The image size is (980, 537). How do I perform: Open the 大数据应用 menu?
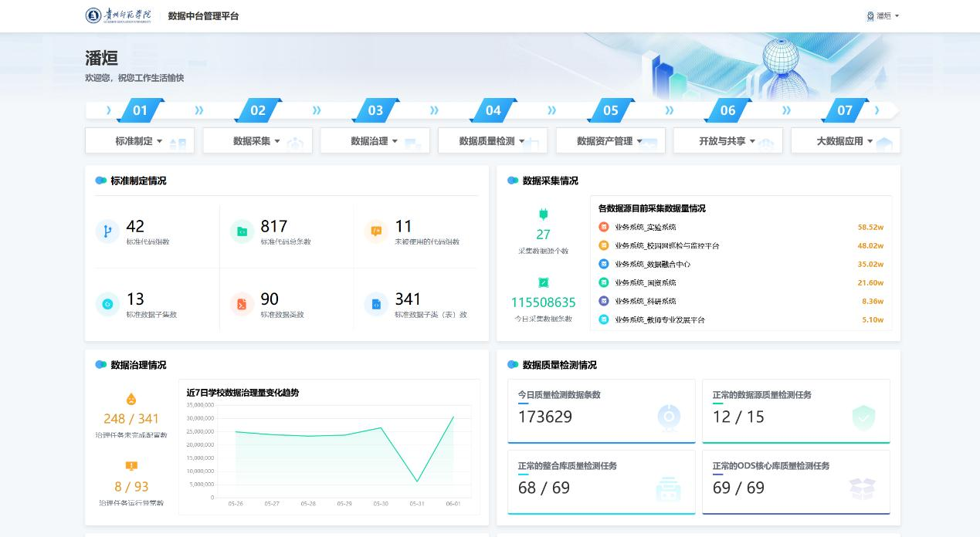coord(844,141)
